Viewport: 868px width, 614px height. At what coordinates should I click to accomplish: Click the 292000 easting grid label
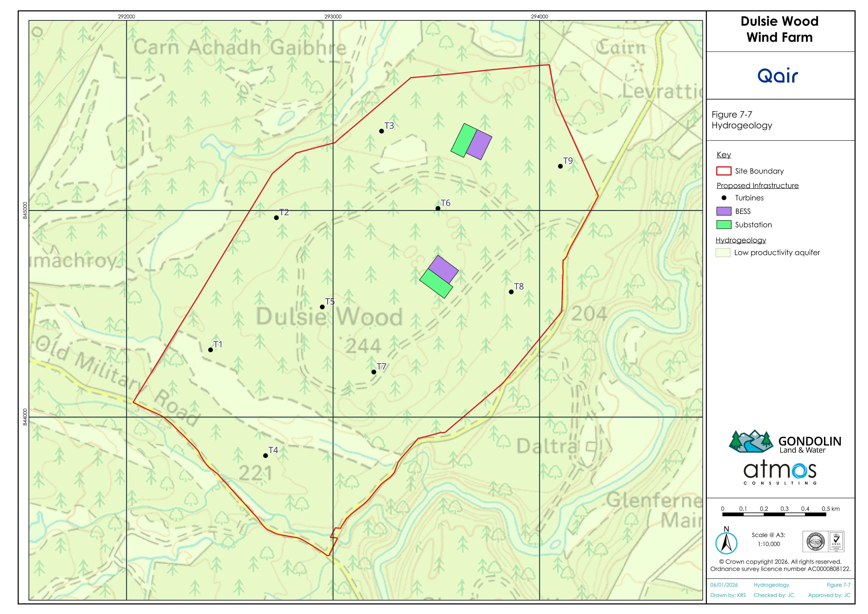coord(126,17)
